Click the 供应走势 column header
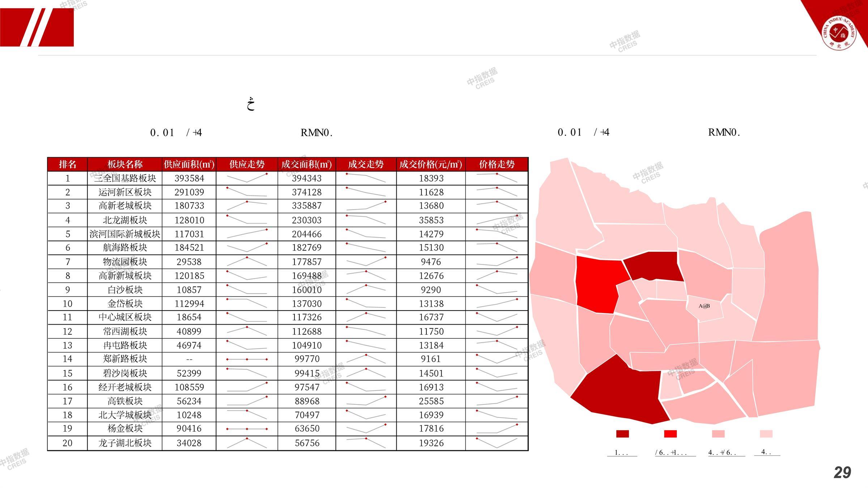The image size is (868, 488). coord(247,164)
